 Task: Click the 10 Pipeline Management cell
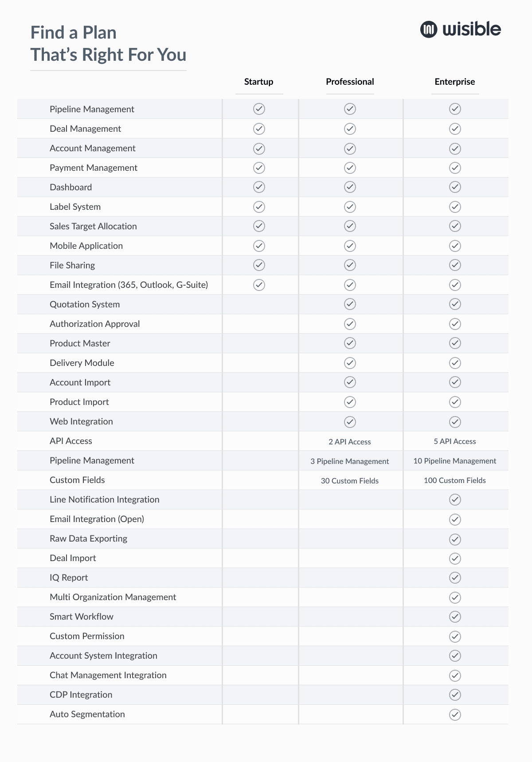tap(455, 461)
